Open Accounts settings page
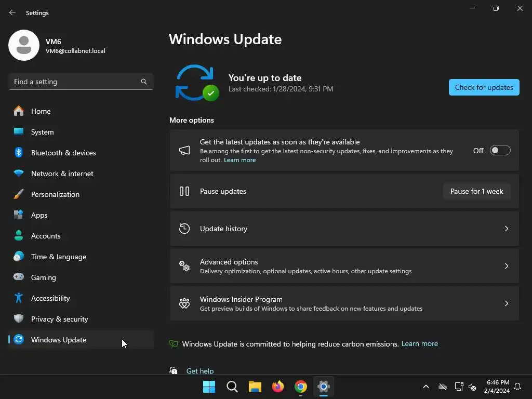 81,236
